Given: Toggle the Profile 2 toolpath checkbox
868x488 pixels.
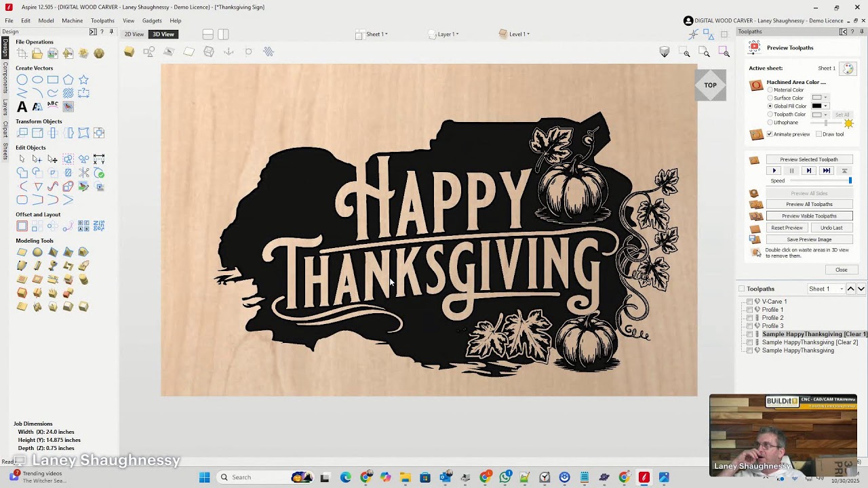Looking at the screenshot, I should [750, 318].
